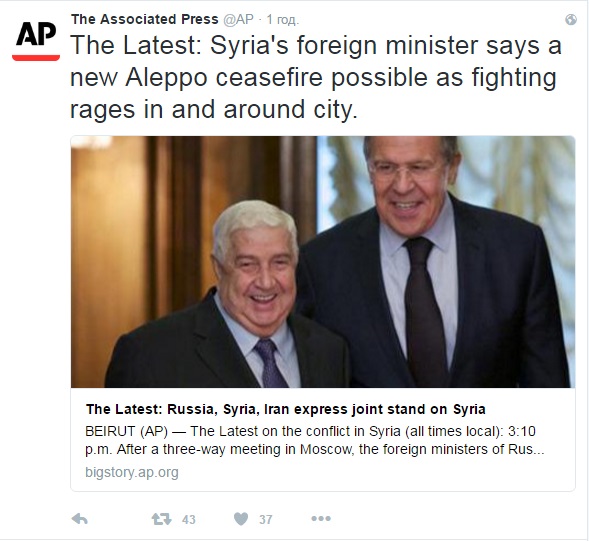Open the tweet timestamp "1 год."
Image resolution: width=589 pixels, height=541 pixels.
click(282, 20)
